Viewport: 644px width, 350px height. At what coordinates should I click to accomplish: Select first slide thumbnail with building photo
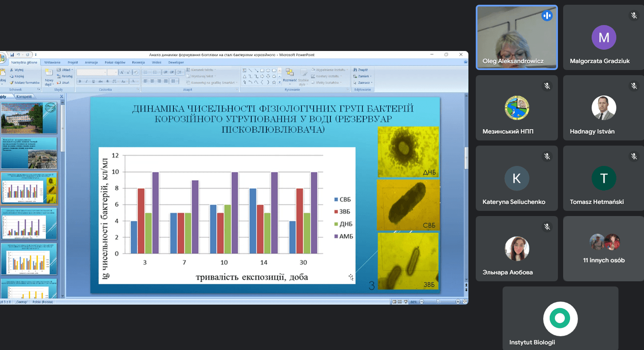29,118
